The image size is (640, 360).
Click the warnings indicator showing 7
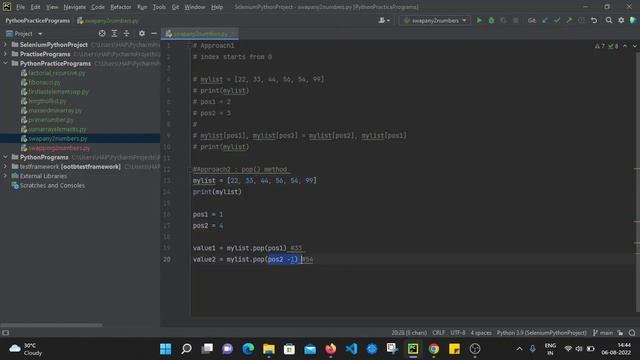click(x=600, y=46)
